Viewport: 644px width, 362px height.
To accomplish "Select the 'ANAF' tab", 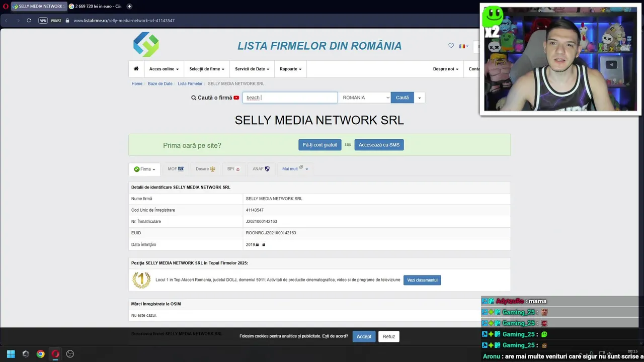I will click(x=261, y=169).
